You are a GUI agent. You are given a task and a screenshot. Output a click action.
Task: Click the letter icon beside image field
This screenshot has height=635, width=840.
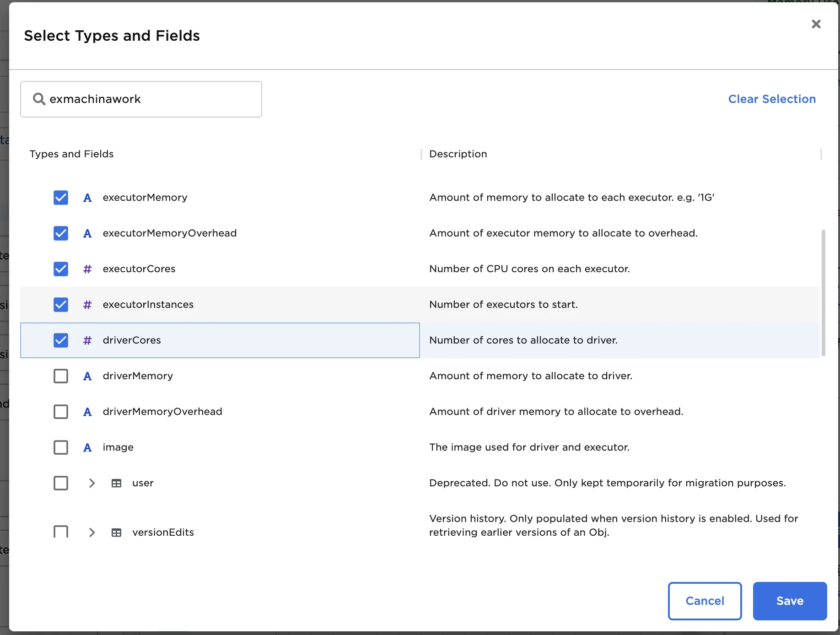pyautogui.click(x=87, y=447)
